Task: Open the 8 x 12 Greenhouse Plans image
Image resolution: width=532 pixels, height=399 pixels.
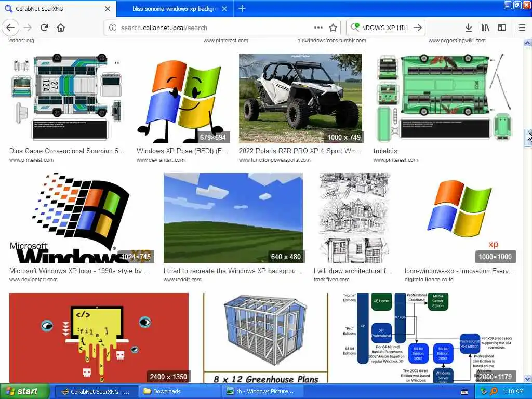Action: 265,338
